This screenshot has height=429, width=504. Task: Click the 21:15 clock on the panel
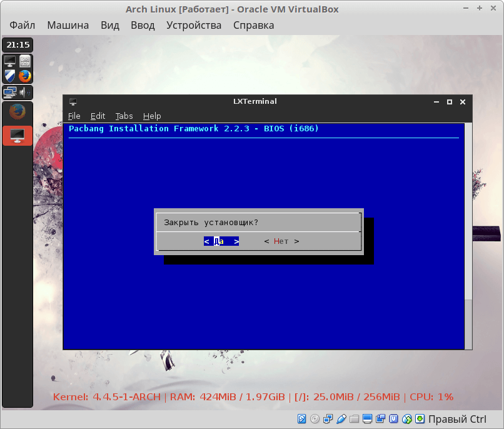(18, 45)
